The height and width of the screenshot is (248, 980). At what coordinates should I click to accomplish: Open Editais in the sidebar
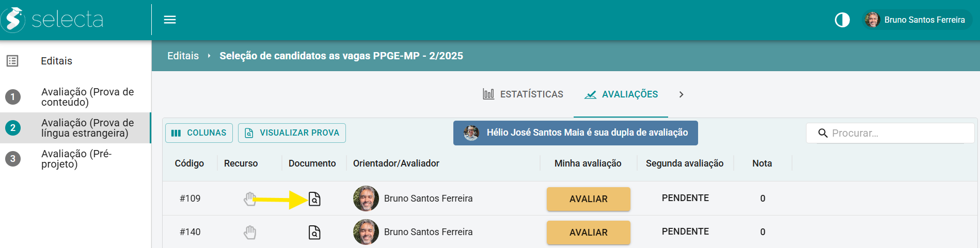tap(75, 61)
